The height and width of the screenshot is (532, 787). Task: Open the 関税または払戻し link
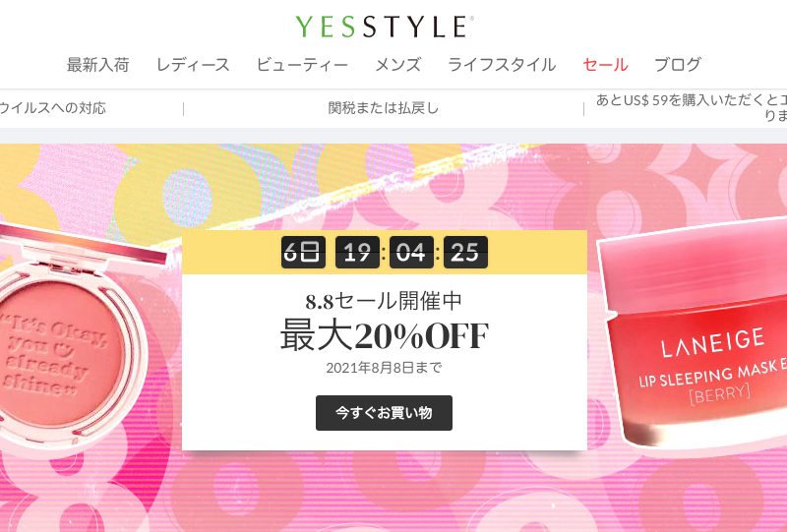coord(384,108)
